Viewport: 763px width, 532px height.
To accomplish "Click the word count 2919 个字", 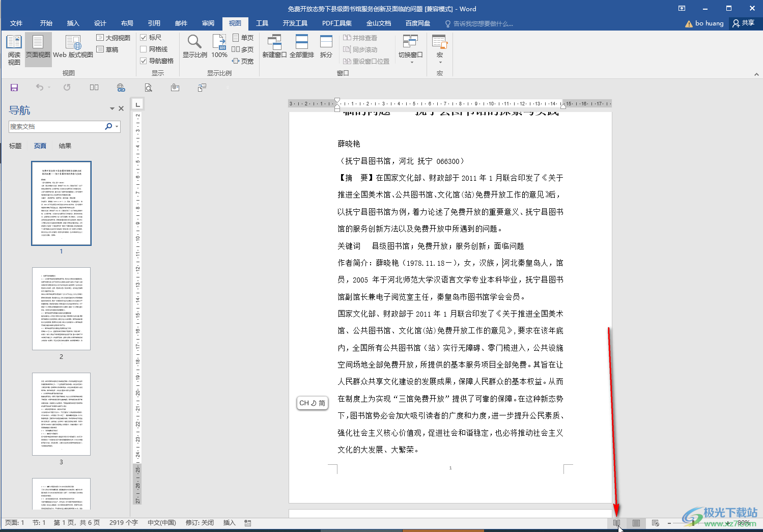I will [124, 523].
